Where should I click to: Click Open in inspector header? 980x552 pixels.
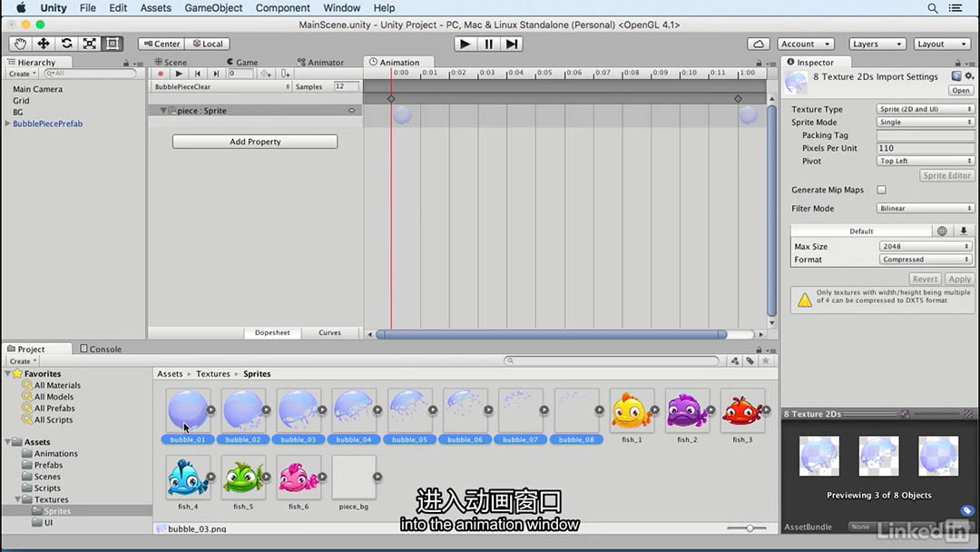pos(961,90)
